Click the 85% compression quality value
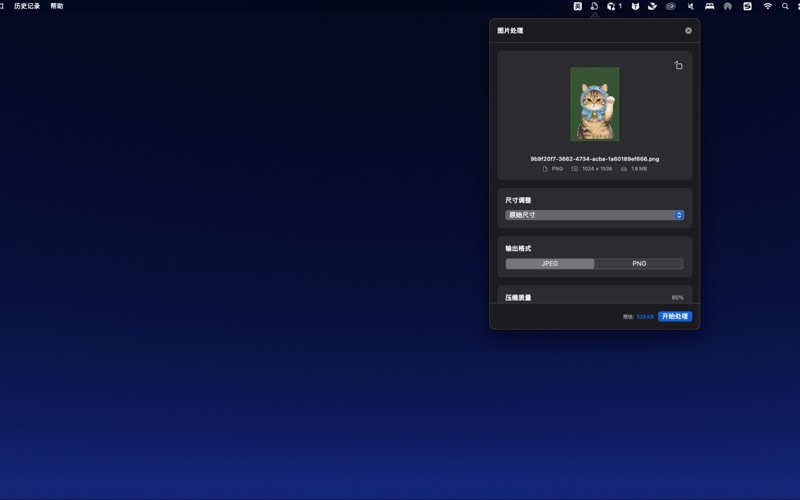Viewport: 800px width, 500px height. [678, 297]
